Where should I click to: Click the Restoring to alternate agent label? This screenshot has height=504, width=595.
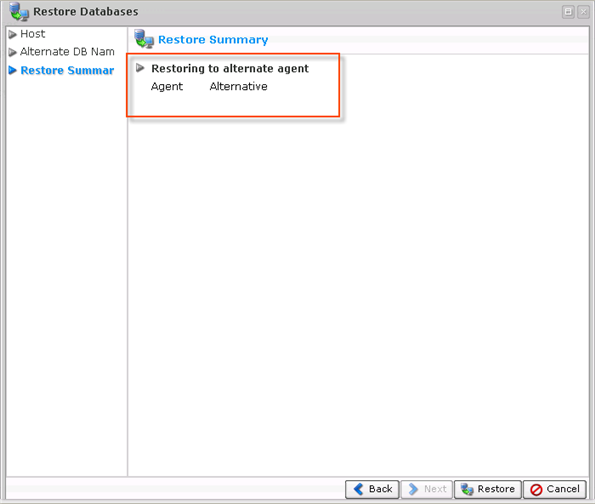(230, 68)
